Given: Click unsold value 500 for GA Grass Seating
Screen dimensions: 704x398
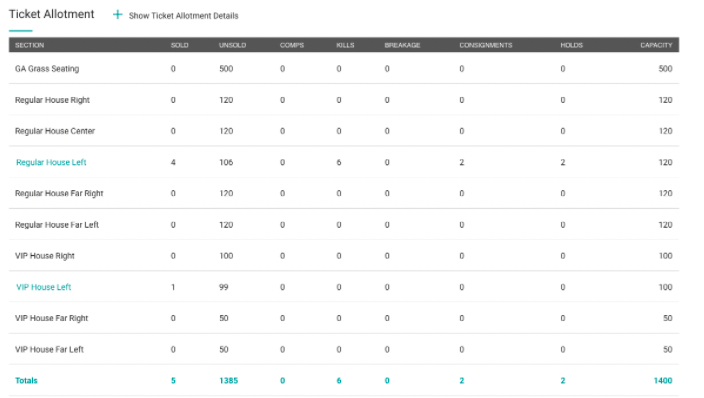Looking at the screenshot, I should [226, 69].
